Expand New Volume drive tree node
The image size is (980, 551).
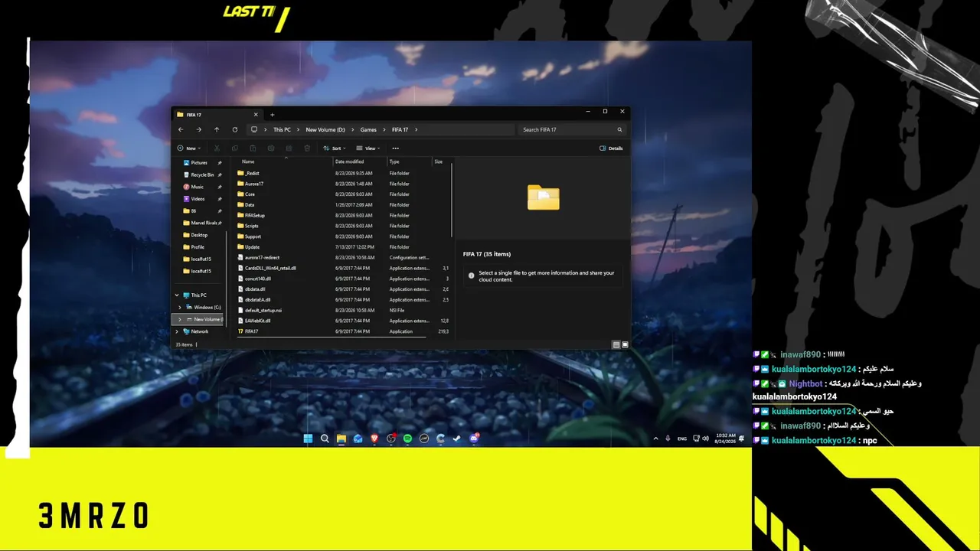click(180, 319)
